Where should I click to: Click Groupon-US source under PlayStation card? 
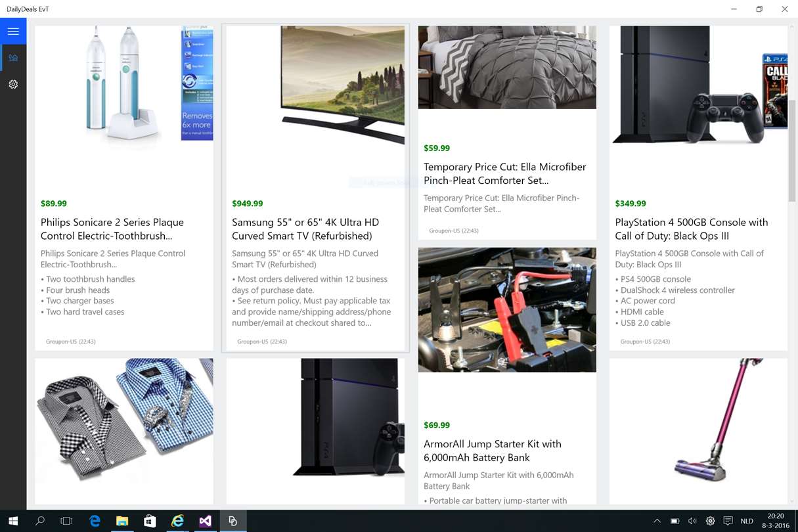click(645, 342)
